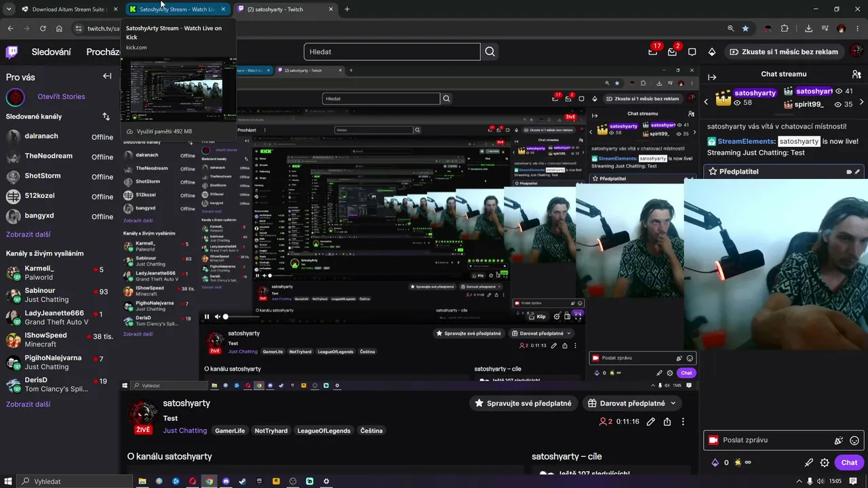
Task: Open the IShowSpeed live channel
Action: tap(60, 340)
